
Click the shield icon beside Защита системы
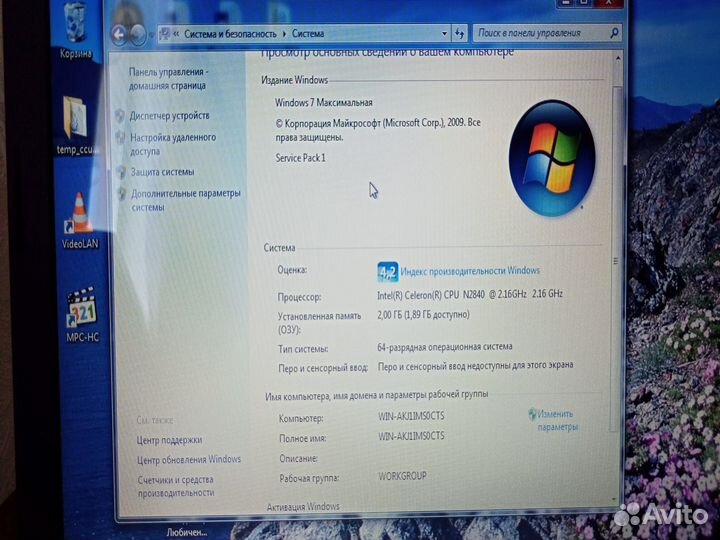pyautogui.click(x=121, y=172)
